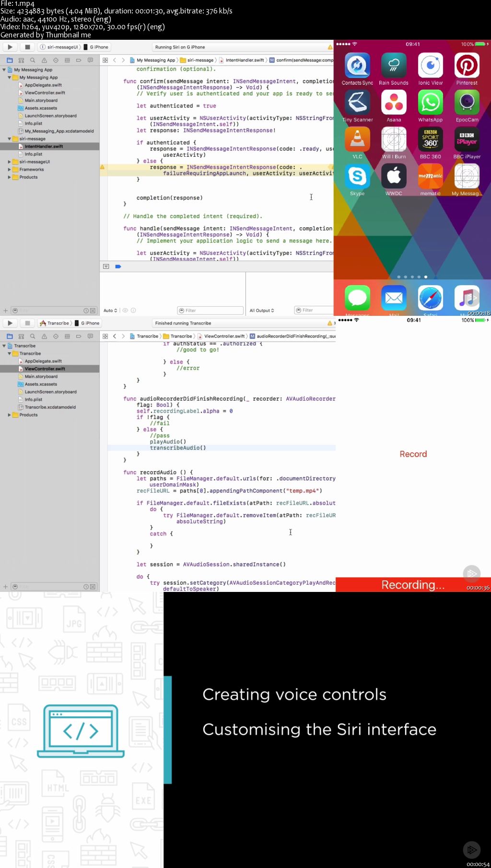Viewport: 491px width, 868px height.
Task: Toggle Quick Look eye in variables view
Action: 125,311
